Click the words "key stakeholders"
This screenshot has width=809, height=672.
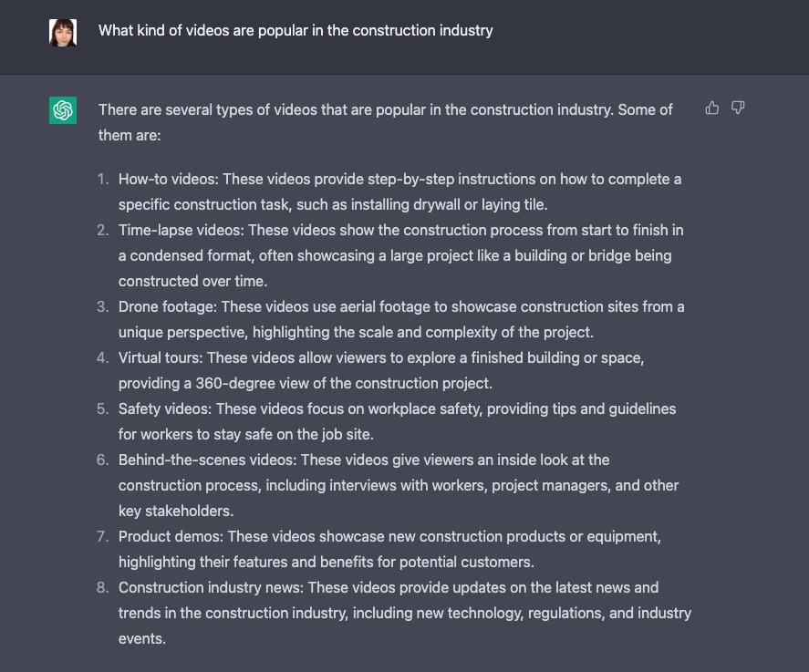coord(175,511)
